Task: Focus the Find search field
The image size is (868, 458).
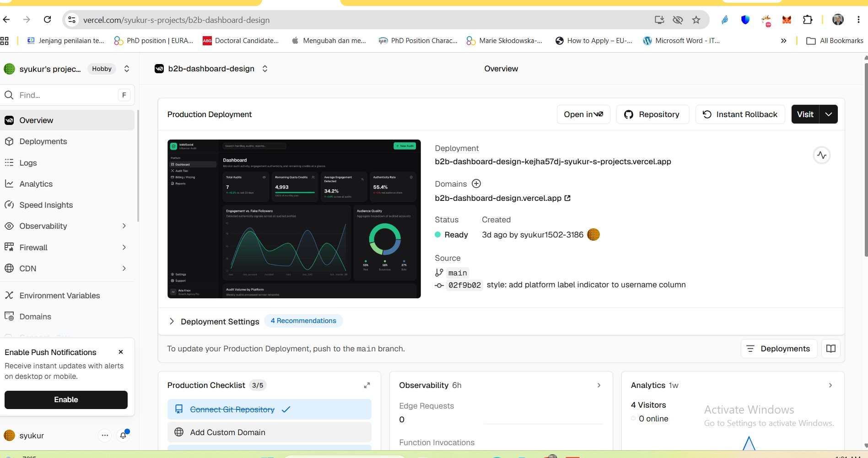Action: [68, 95]
